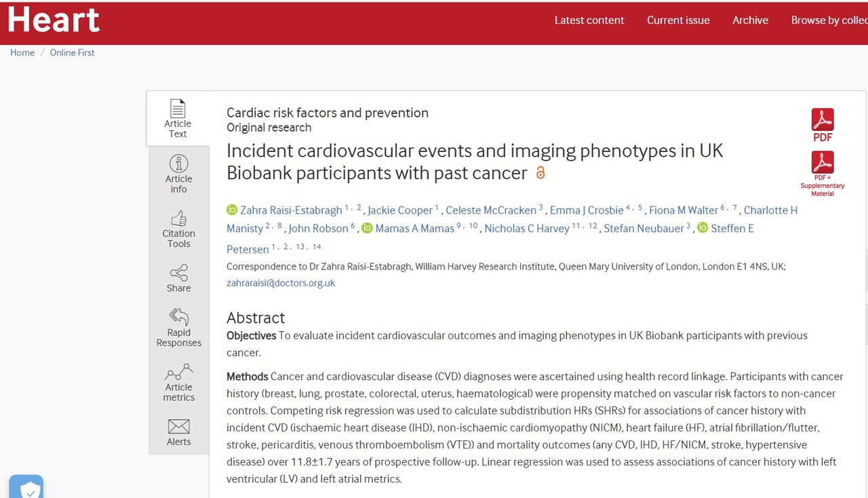Follow the Online First breadcrumb link
The height and width of the screenshot is (498, 868).
click(x=72, y=52)
